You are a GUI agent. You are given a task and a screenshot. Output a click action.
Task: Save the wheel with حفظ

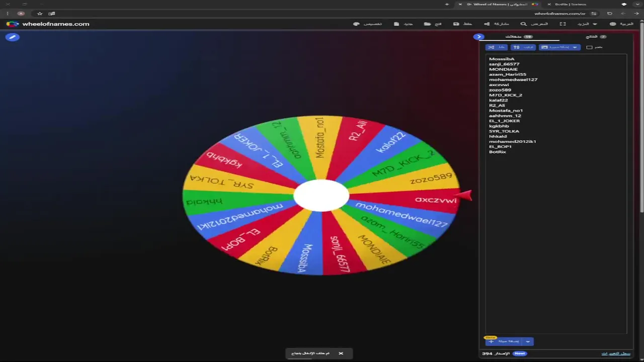pos(463,24)
